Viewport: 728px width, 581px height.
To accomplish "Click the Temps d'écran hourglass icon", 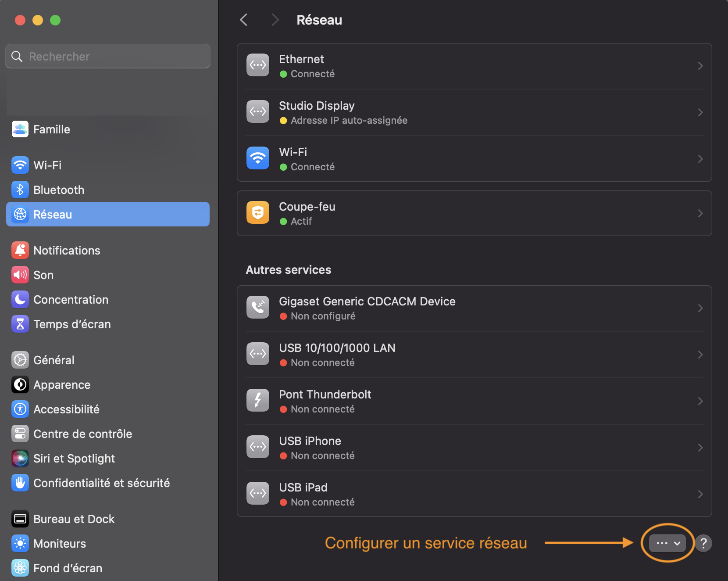I will pos(20,324).
